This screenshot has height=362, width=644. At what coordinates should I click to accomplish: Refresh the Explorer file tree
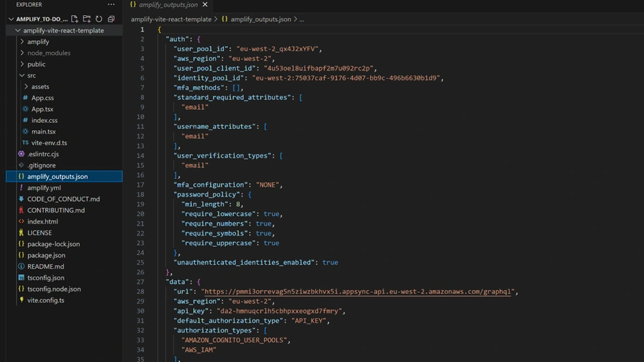tap(99, 19)
